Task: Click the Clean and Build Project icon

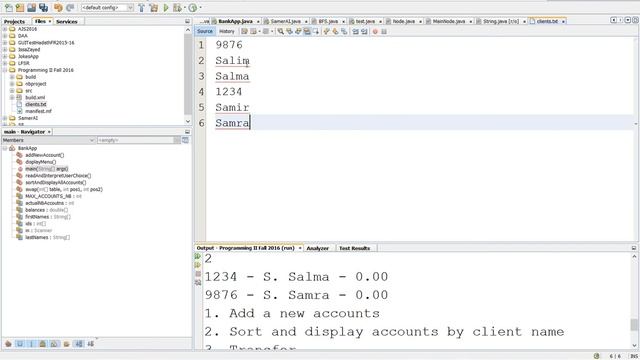Action: pyautogui.click(x=154, y=7)
